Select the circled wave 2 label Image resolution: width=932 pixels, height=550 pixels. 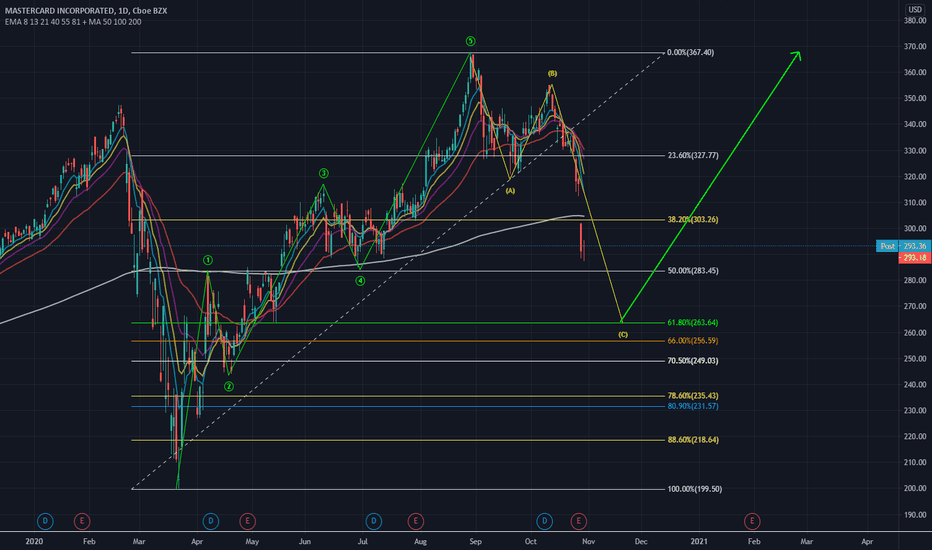pyautogui.click(x=229, y=386)
